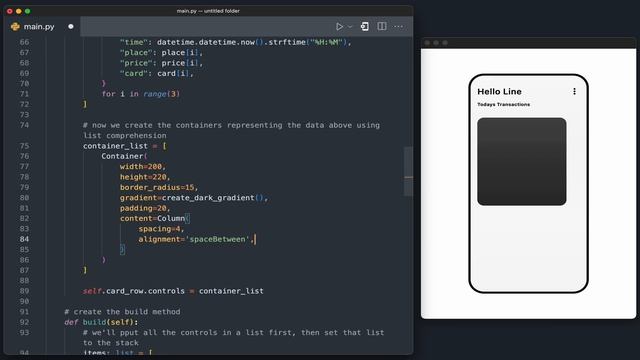Click line number 92 in gutter

24,322
